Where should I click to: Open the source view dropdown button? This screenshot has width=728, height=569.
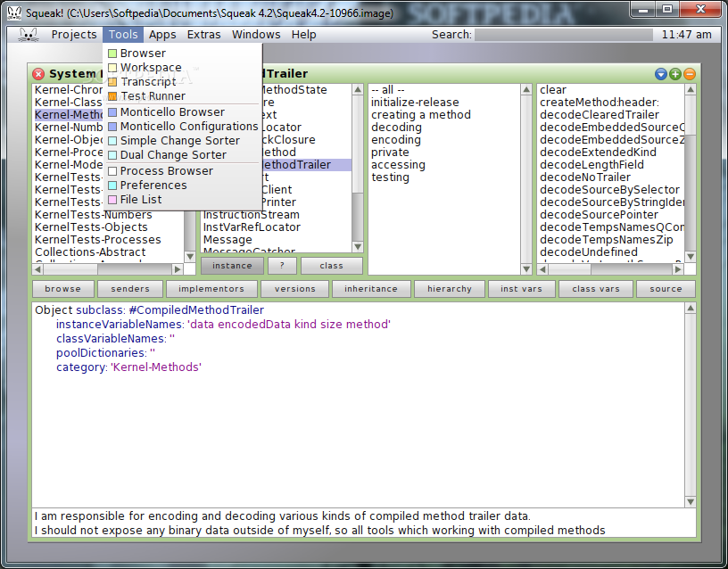click(666, 289)
